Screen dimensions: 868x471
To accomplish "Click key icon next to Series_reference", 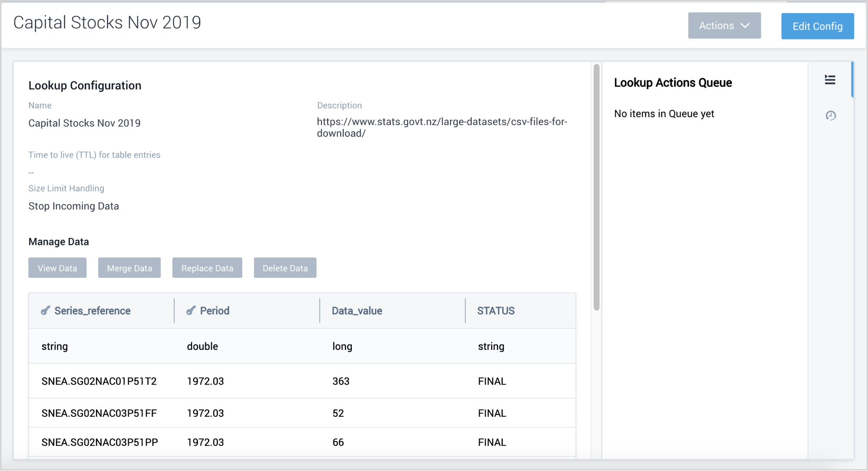I will coord(45,311).
